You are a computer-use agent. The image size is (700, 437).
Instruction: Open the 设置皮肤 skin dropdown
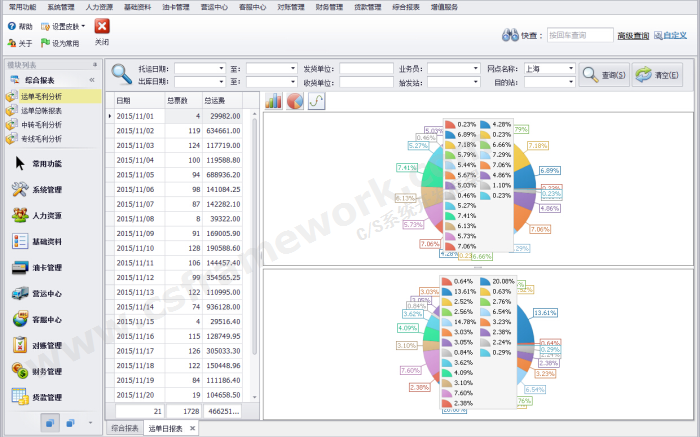[63, 27]
